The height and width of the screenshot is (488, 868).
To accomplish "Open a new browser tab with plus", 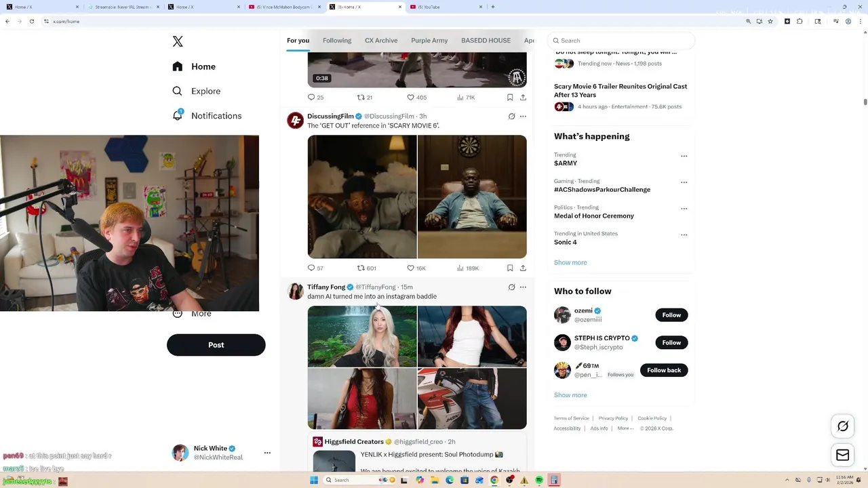I will [492, 7].
